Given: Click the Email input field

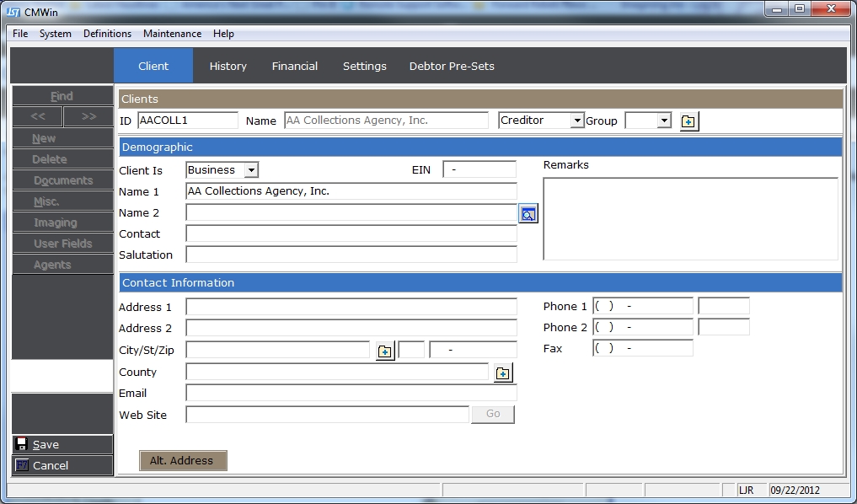Looking at the screenshot, I should 351,393.
